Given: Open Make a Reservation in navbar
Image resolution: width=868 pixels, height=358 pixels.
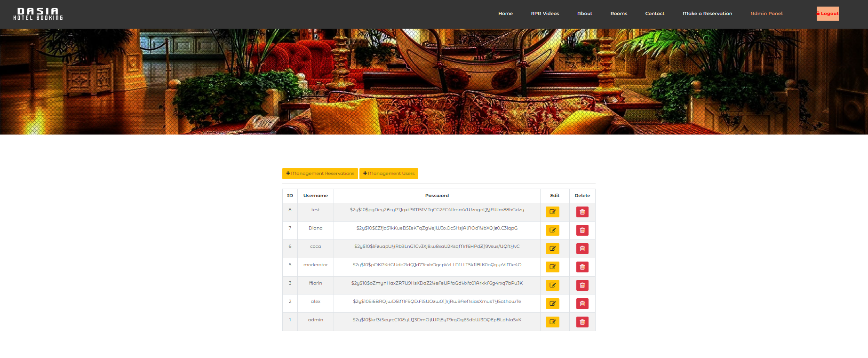Looking at the screenshot, I should coord(707,14).
